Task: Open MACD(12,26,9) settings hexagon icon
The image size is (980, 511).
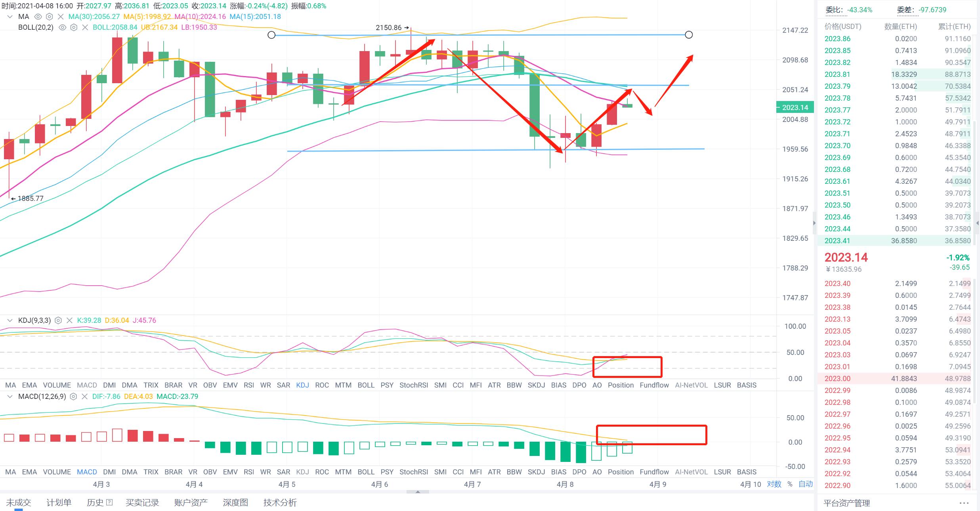Action: click(x=73, y=397)
